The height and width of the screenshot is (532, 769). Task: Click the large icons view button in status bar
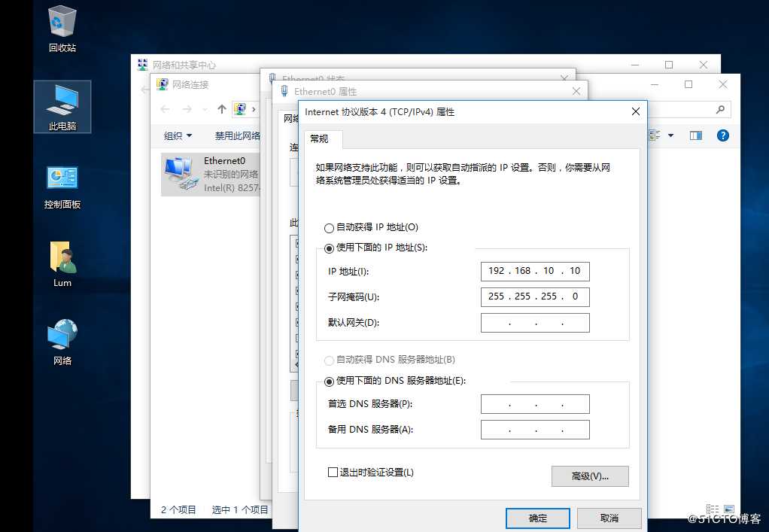click(729, 509)
